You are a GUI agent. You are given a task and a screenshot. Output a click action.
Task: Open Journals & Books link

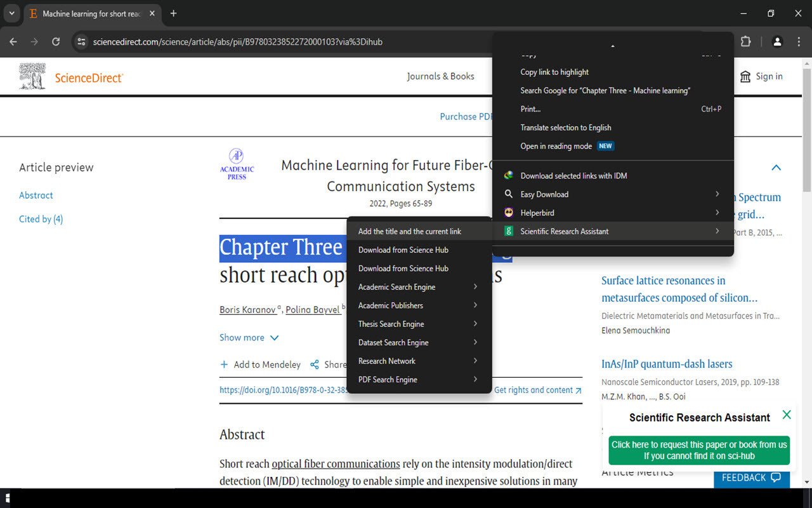440,76
